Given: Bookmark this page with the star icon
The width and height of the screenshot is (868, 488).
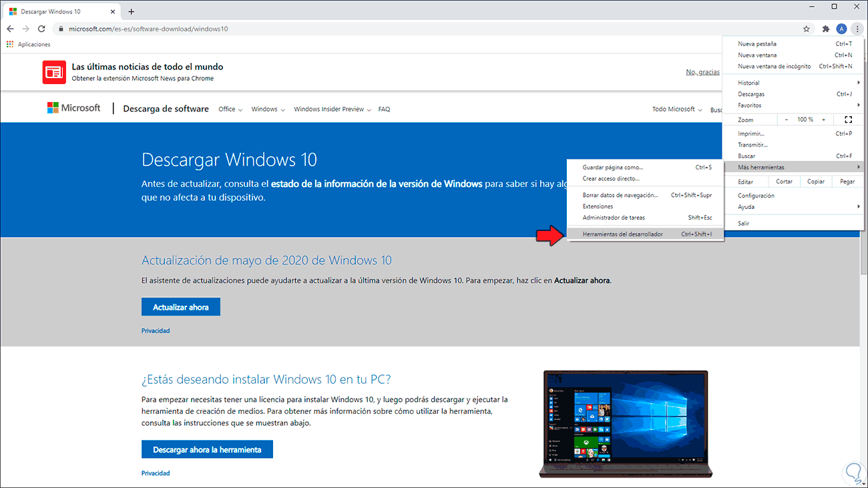Looking at the screenshot, I should pos(807,29).
